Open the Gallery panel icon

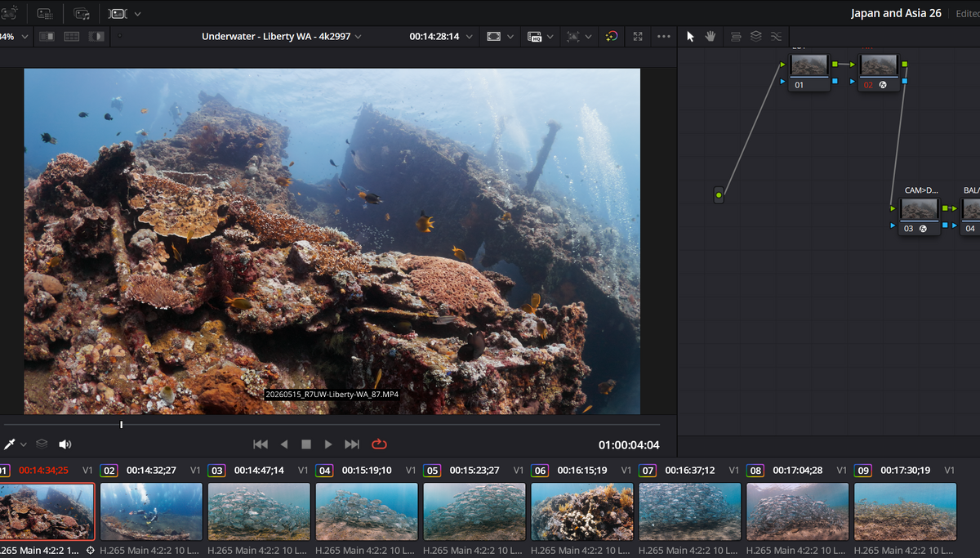(x=9, y=13)
